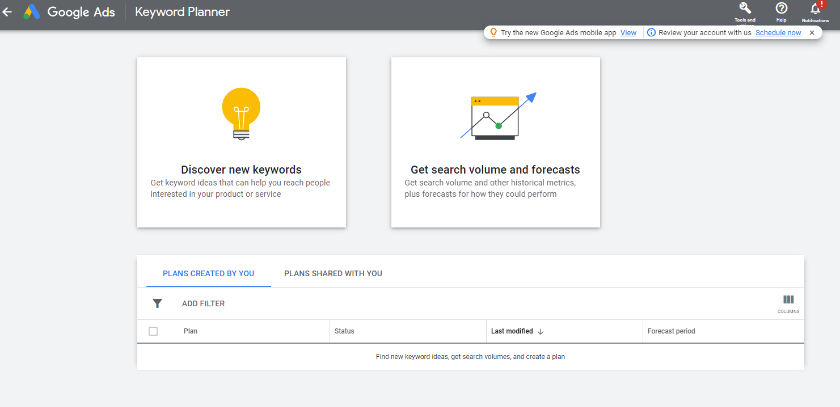
Task: Click the Add Filter button
Action: pyautogui.click(x=203, y=304)
